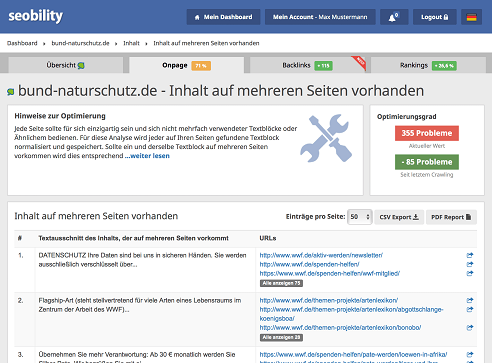Open external link icon for abgottschlange URL
This screenshot has height=363, width=492.
point(470,309)
